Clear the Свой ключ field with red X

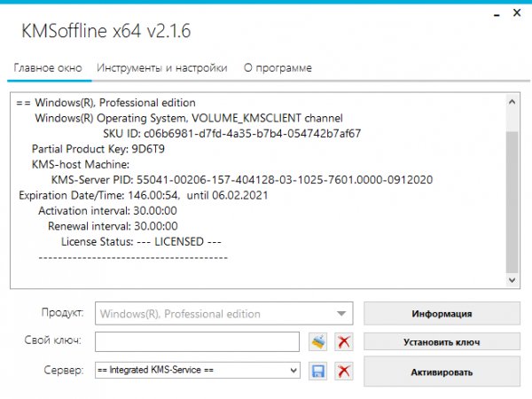(x=344, y=341)
